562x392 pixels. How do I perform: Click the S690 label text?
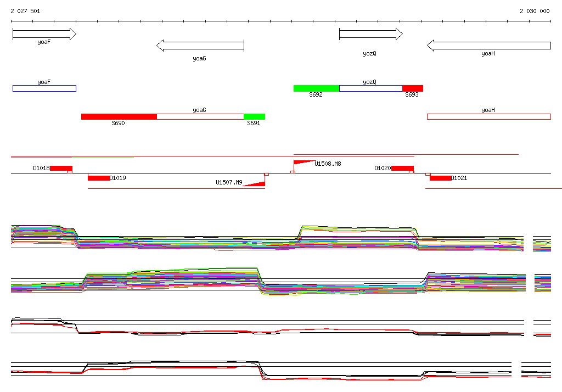[x=119, y=123]
